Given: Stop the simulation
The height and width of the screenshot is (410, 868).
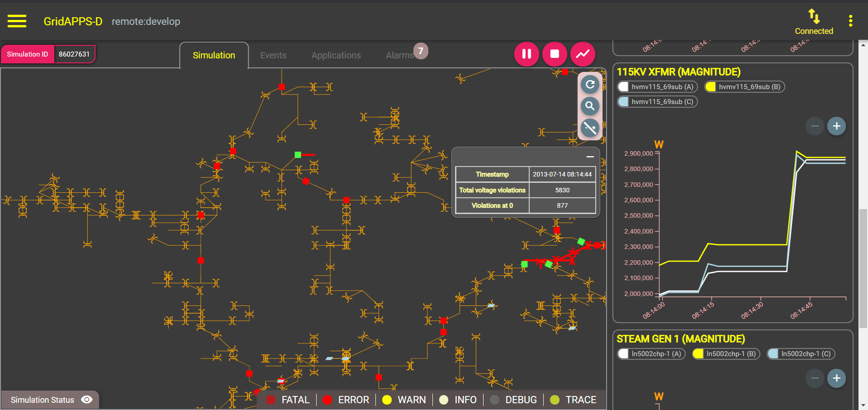Looking at the screenshot, I should tap(555, 54).
